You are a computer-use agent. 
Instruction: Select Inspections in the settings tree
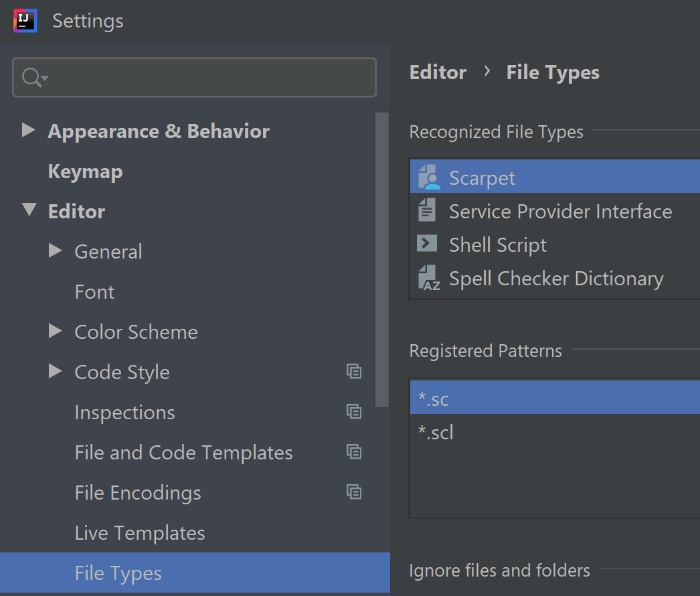click(125, 413)
